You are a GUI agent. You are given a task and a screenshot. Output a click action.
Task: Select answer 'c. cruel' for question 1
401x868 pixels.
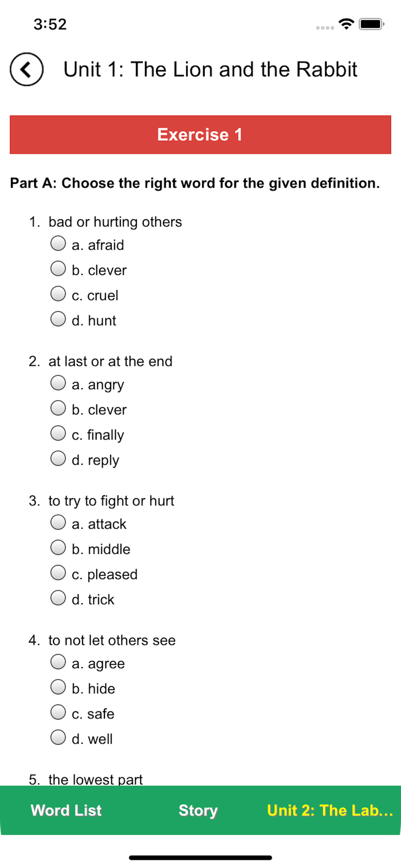click(58, 294)
